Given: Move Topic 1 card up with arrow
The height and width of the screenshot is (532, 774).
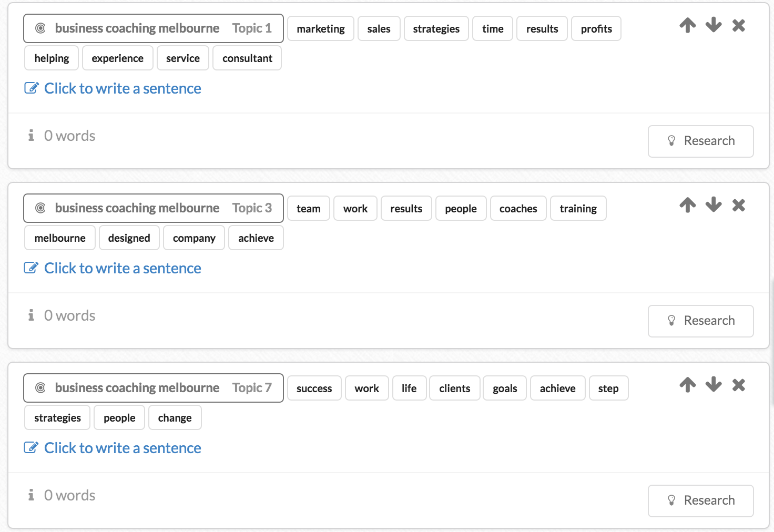Looking at the screenshot, I should coord(687,25).
